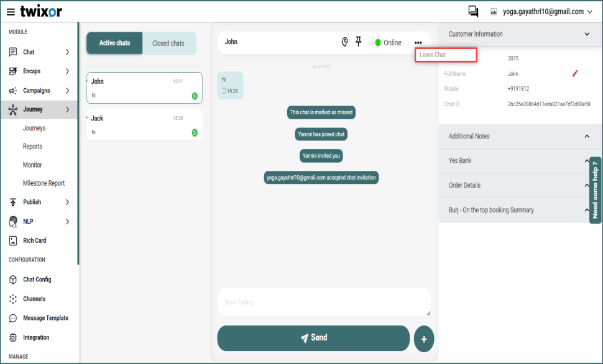
Task: Click the location pin icon in chat header
Action: [x=345, y=42]
